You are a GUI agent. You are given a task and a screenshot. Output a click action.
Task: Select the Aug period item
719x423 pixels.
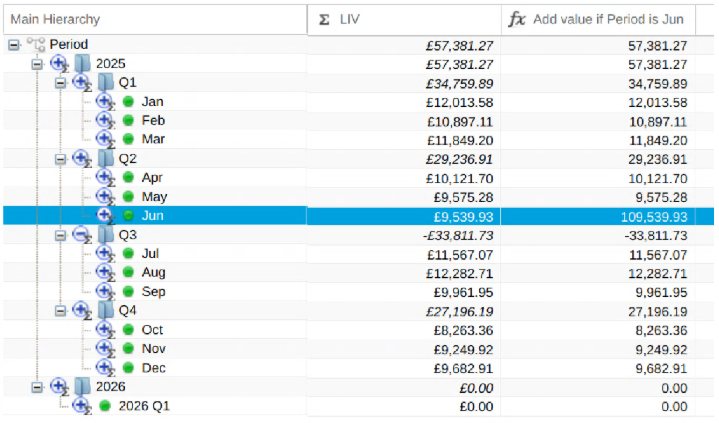153,273
